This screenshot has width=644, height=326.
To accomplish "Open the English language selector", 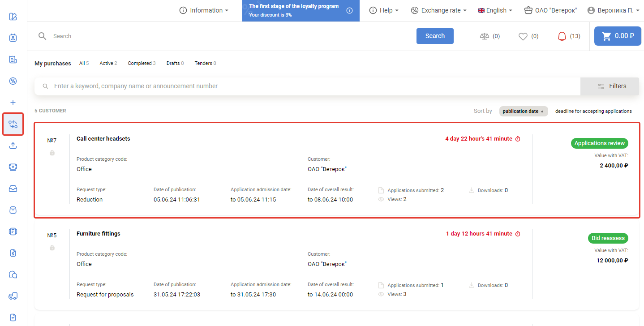I will (x=495, y=10).
